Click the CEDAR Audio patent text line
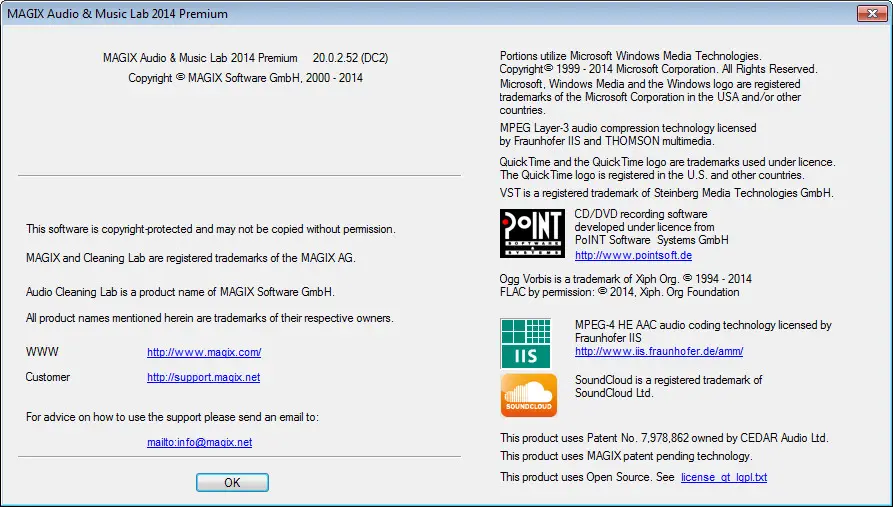Viewport: 893px width, 507px height. click(664, 438)
